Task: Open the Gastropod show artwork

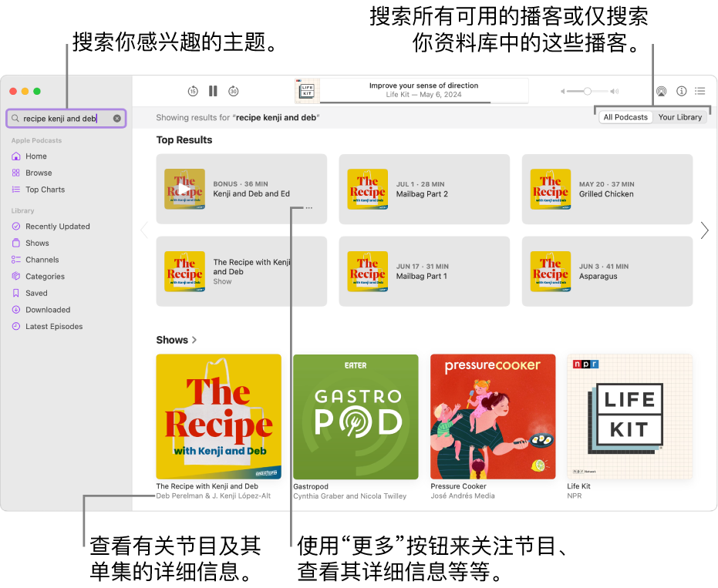Action: point(356,417)
